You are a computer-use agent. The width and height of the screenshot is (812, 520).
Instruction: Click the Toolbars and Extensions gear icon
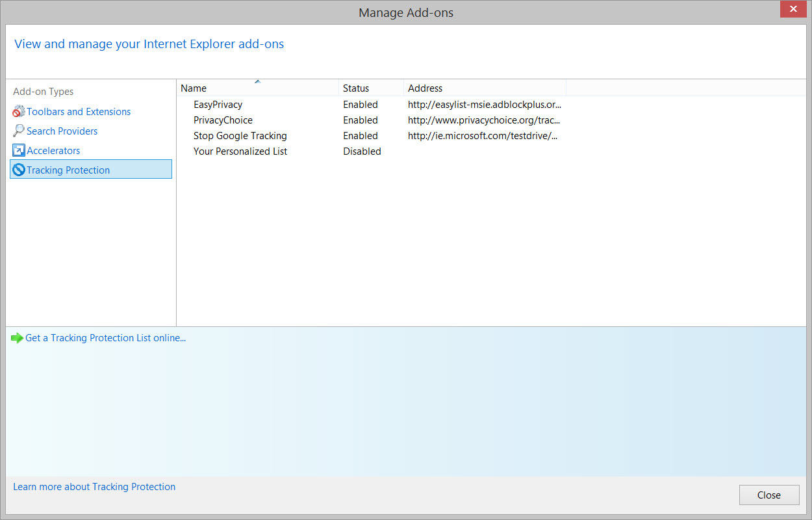coord(19,112)
